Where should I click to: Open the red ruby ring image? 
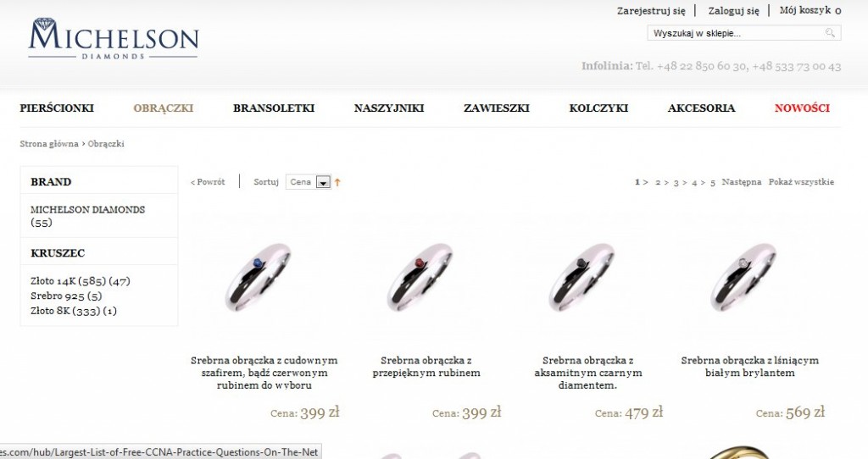click(x=420, y=278)
